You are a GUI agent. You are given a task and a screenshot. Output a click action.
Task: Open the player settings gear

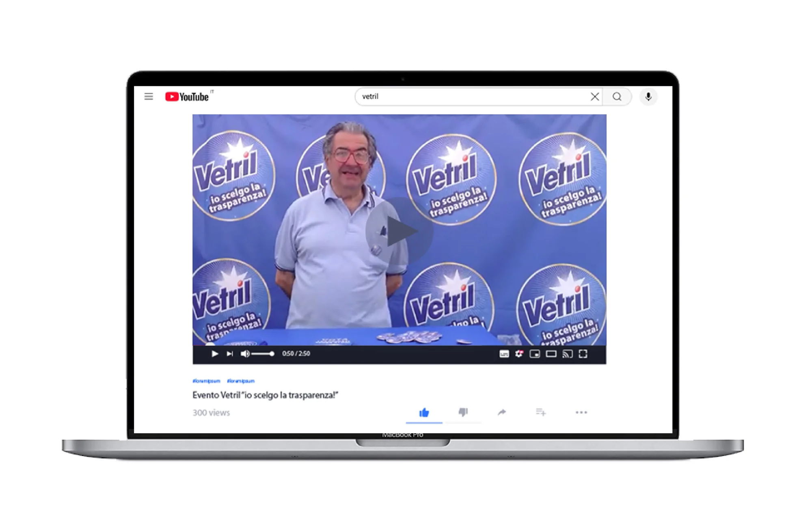point(519,354)
